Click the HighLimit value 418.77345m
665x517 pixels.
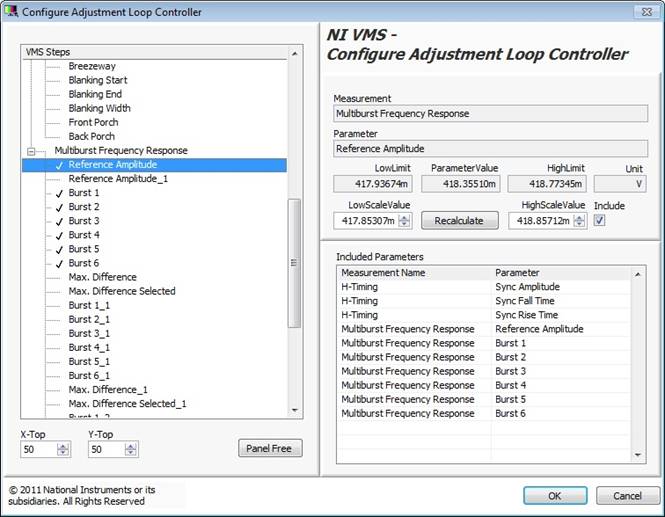point(548,184)
